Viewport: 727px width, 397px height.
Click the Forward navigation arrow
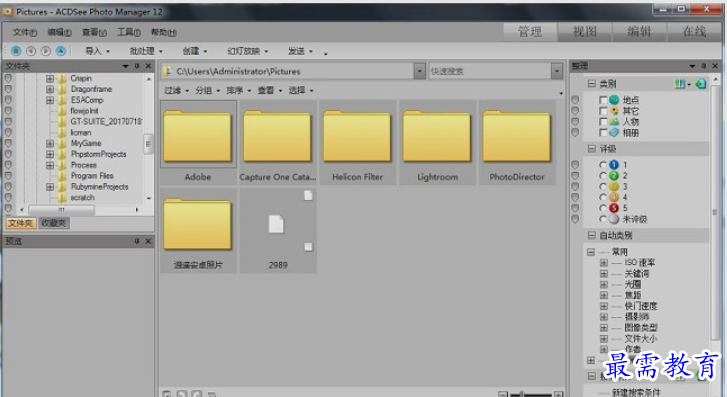(x=46, y=51)
